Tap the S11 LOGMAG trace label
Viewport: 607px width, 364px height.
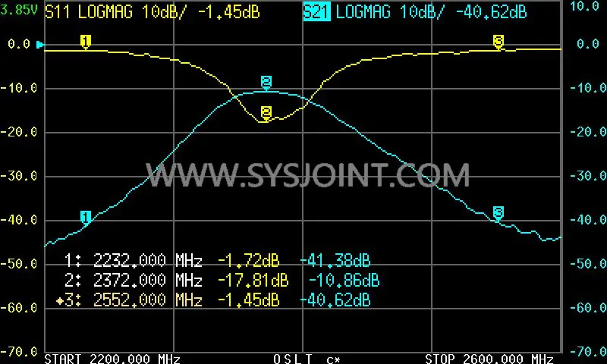pyautogui.click(x=89, y=12)
